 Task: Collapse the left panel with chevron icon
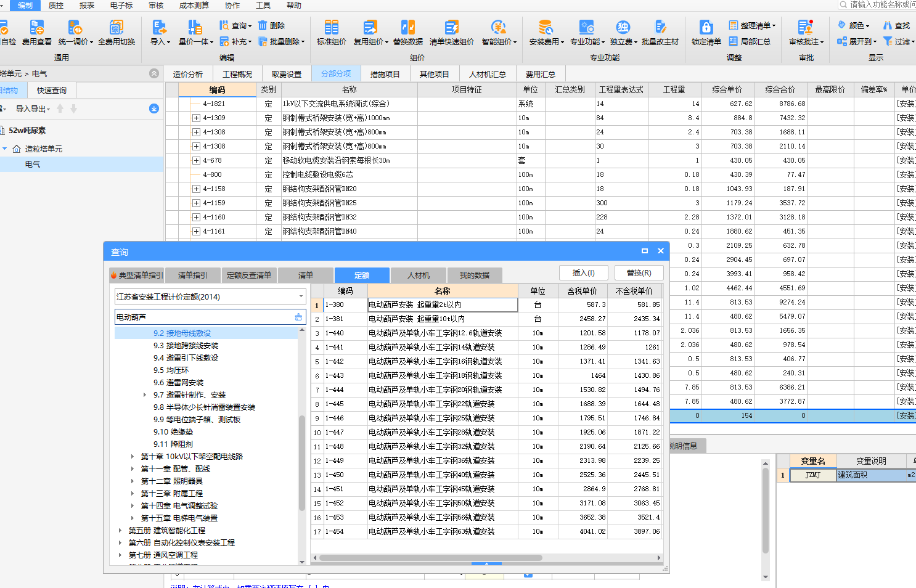tap(154, 73)
